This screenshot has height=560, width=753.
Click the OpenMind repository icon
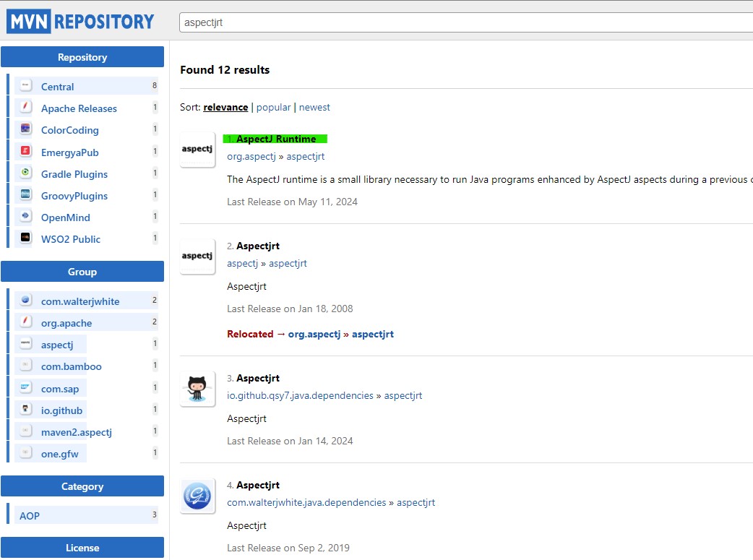[x=25, y=216]
